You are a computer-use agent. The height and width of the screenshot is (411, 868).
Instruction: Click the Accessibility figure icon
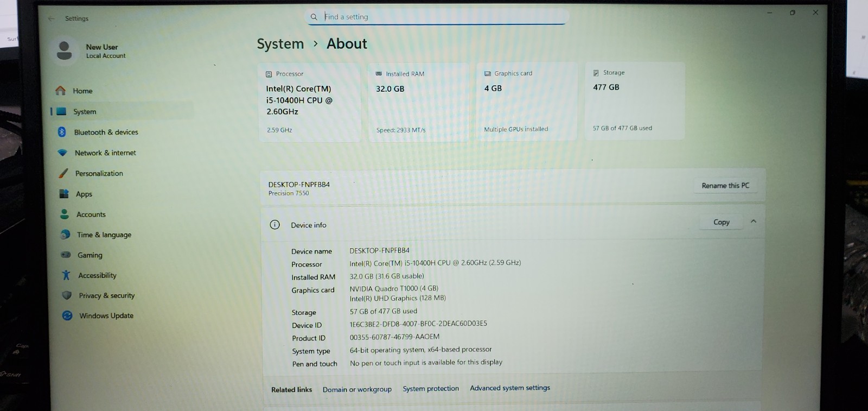pyautogui.click(x=66, y=275)
